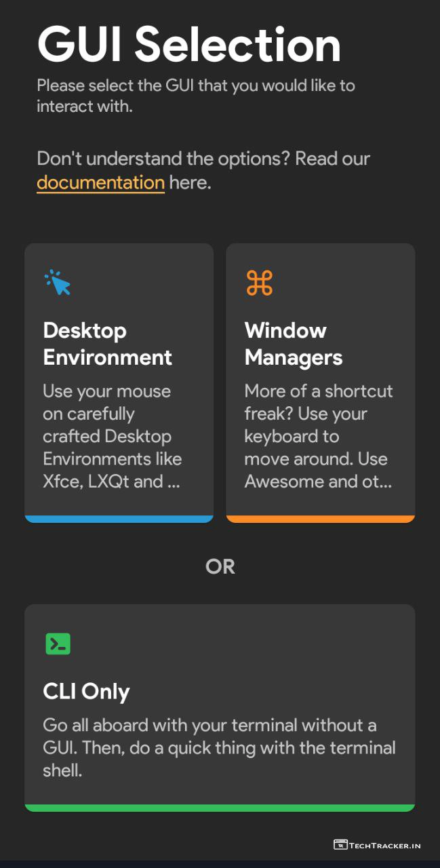Image resolution: width=440 pixels, height=868 pixels.
Task: Click the orange command key icon
Action: [259, 283]
